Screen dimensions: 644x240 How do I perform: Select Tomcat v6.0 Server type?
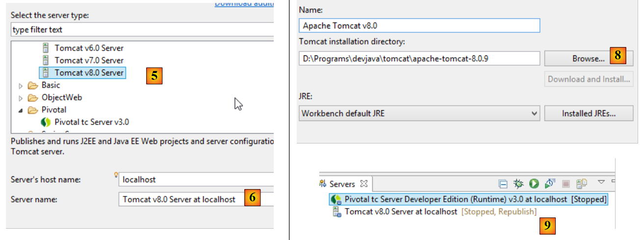[x=89, y=48]
